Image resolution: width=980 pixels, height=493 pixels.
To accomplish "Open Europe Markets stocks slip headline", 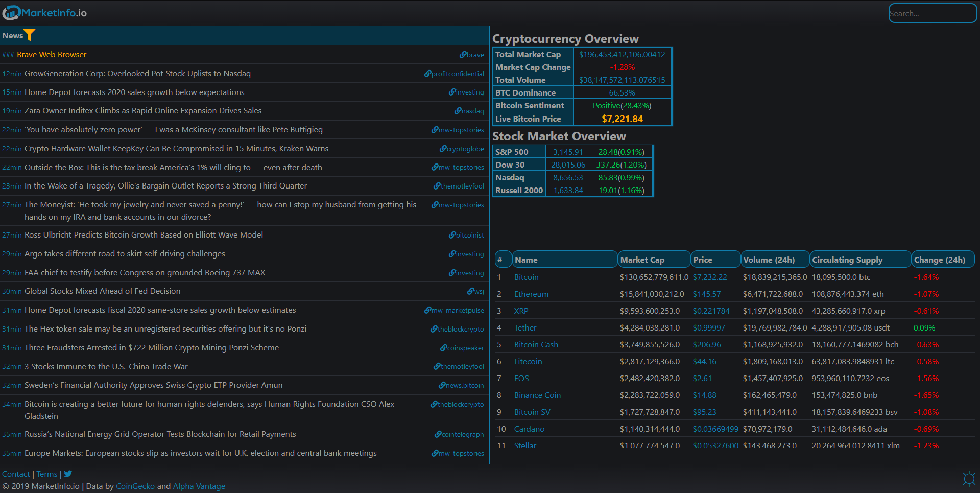I will pyautogui.click(x=201, y=453).
